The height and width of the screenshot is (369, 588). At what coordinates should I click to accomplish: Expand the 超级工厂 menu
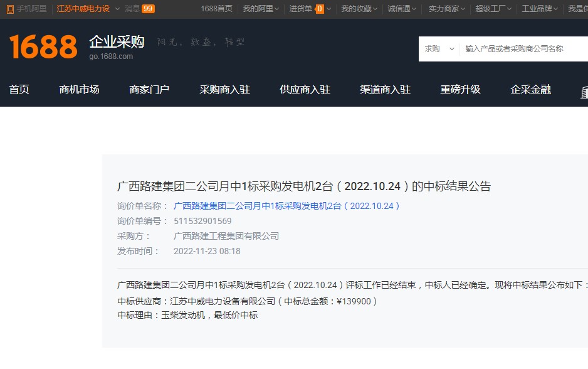pyautogui.click(x=493, y=9)
